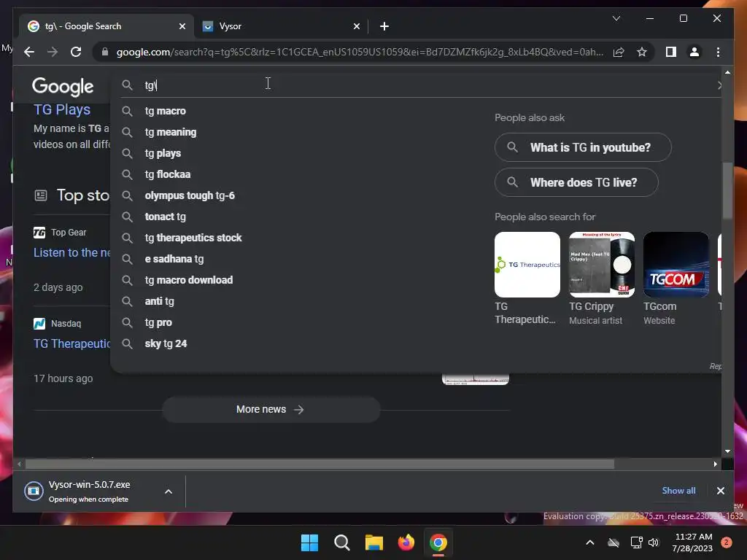Select suggestion tg plays
This screenshot has width=747, height=560.
(x=163, y=153)
